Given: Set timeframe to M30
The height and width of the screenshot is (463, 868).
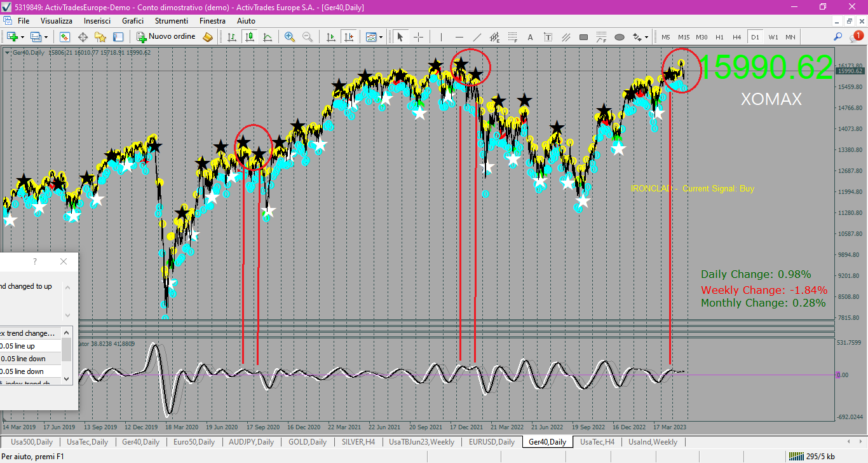Looking at the screenshot, I should click(702, 37).
